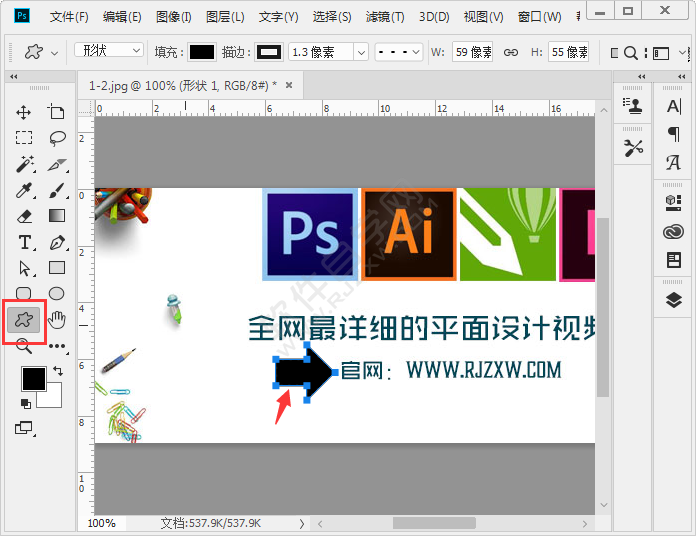Select the Rectangle shape tool

[x=57, y=268]
